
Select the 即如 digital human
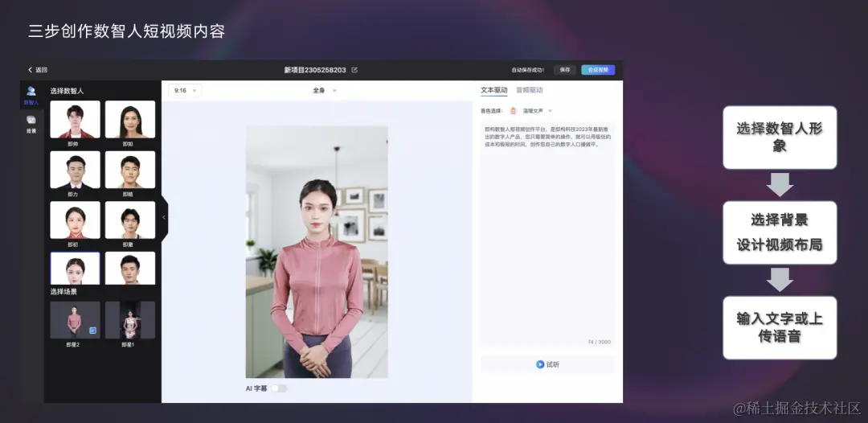pyautogui.click(x=130, y=119)
